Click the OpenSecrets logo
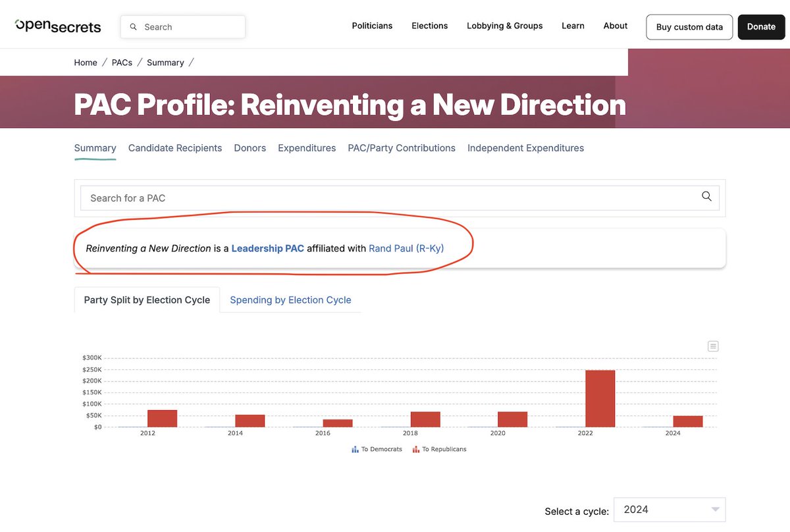The height and width of the screenshot is (532, 790). point(58,26)
